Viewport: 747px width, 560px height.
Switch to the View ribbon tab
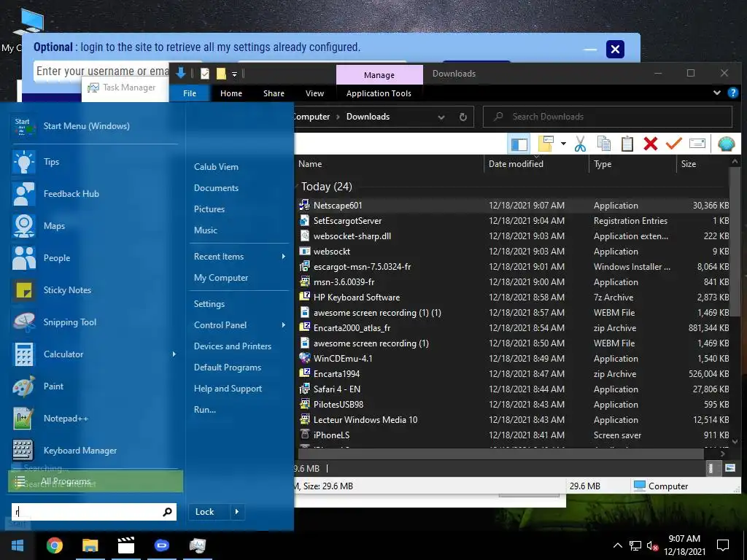pos(314,93)
